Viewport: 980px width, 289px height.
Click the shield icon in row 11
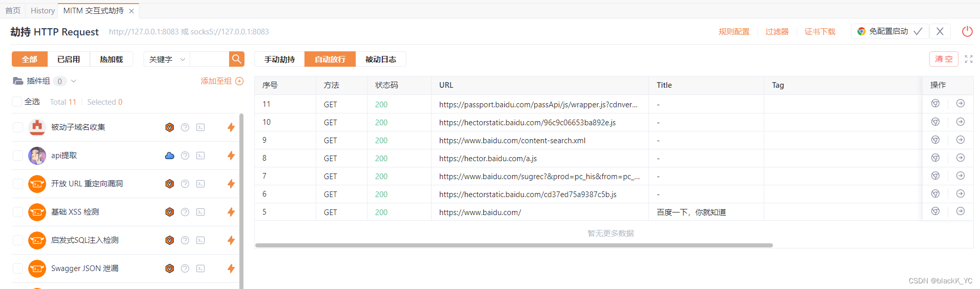[x=935, y=104]
